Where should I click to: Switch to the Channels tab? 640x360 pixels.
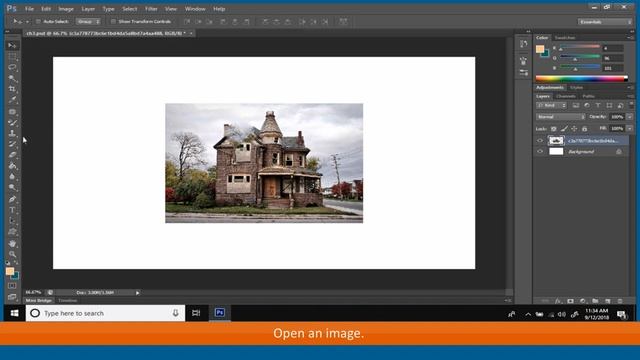coord(566,96)
